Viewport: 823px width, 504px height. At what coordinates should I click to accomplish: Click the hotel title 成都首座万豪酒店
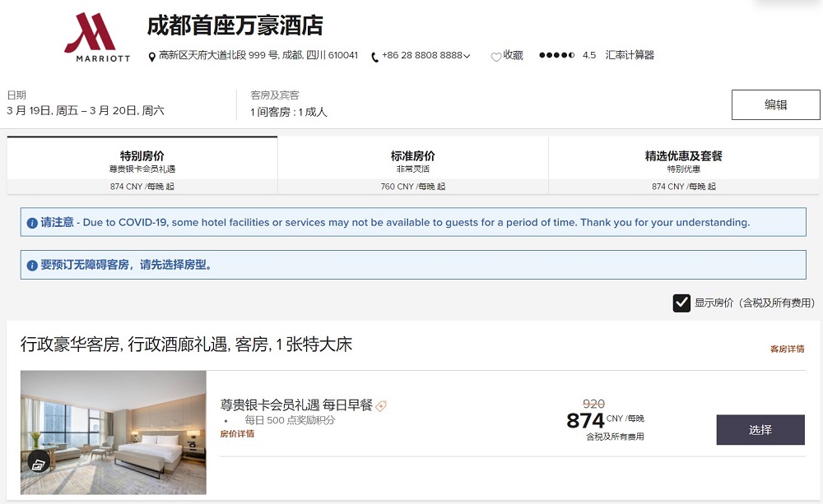point(235,25)
